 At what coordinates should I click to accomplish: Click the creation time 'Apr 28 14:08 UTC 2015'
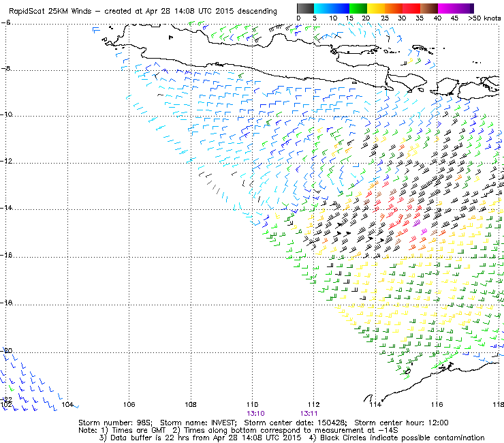(189, 12)
